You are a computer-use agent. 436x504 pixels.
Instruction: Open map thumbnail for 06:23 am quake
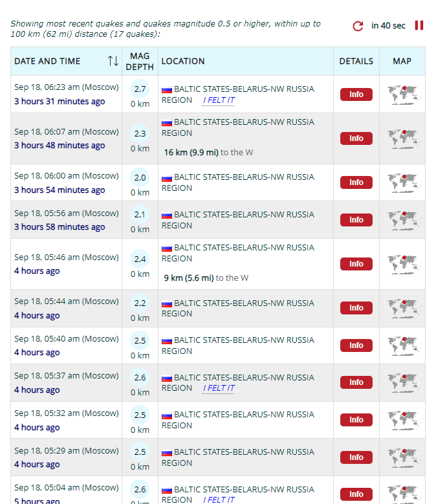click(x=402, y=94)
